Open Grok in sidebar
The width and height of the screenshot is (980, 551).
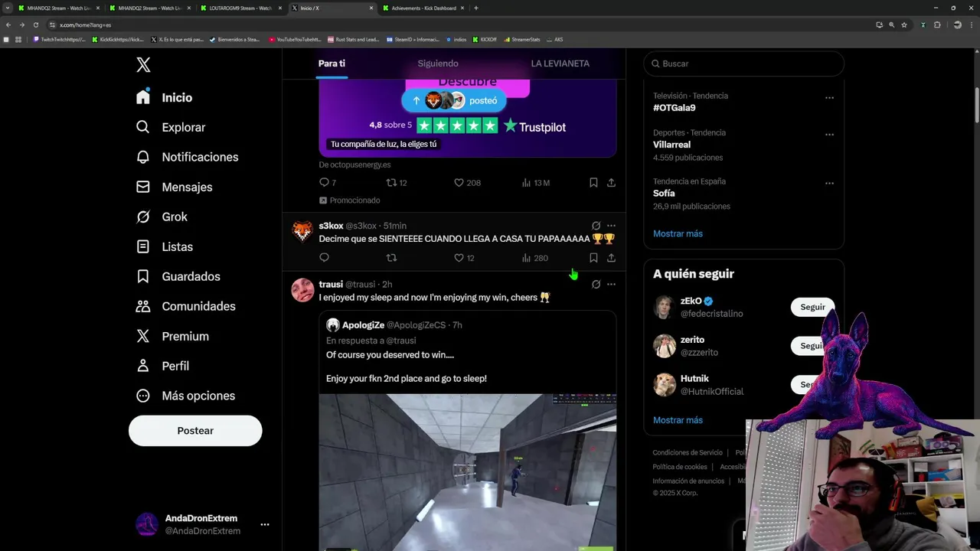click(162, 217)
